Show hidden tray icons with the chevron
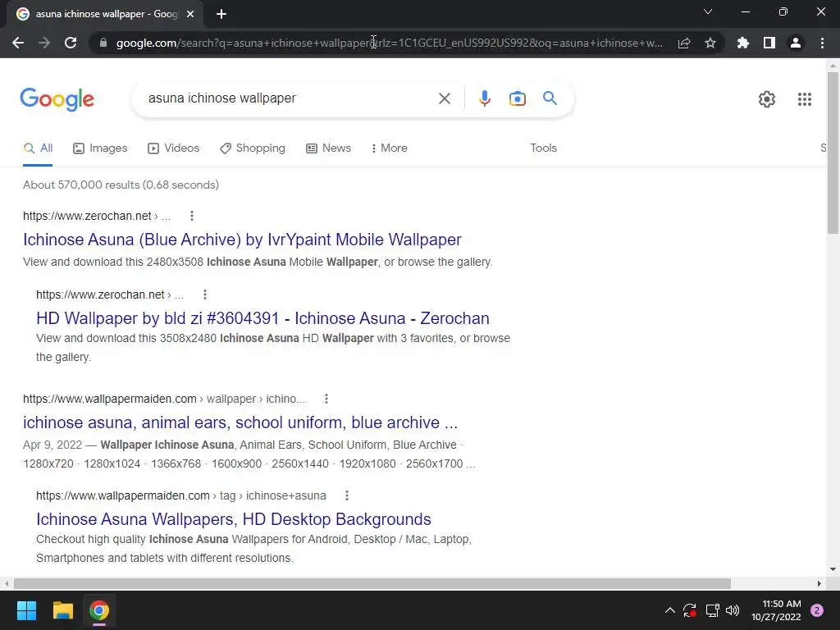Image resolution: width=840 pixels, height=630 pixels. coord(669,610)
